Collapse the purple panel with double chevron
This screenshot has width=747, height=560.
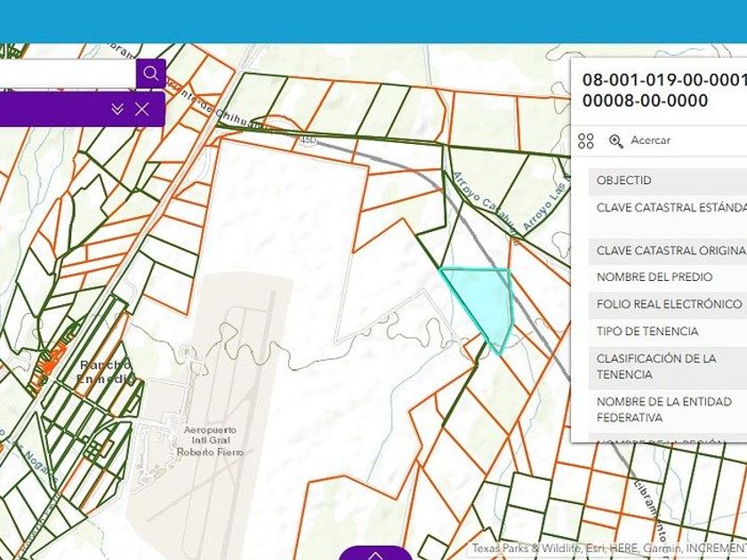pyautogui.click(x=117, y=109)
